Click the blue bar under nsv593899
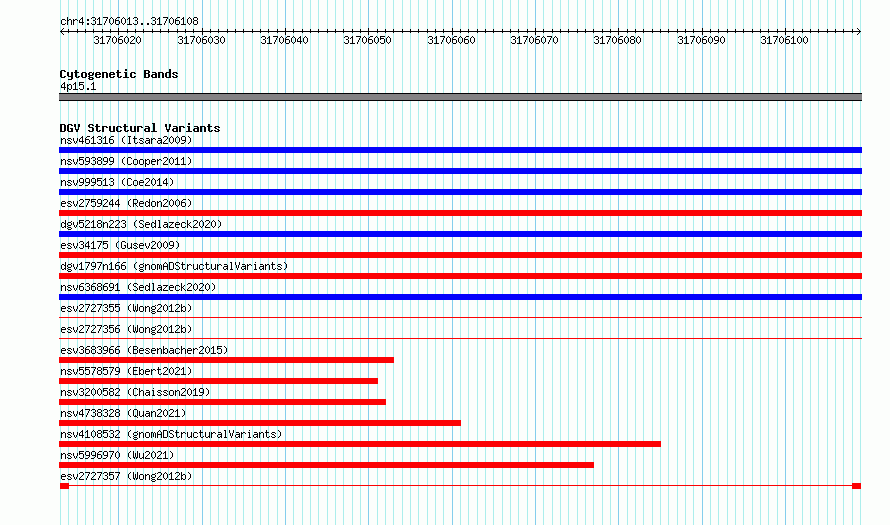Image resolution: width=890 pixels, height=525 pixels. tap(460, 171)
